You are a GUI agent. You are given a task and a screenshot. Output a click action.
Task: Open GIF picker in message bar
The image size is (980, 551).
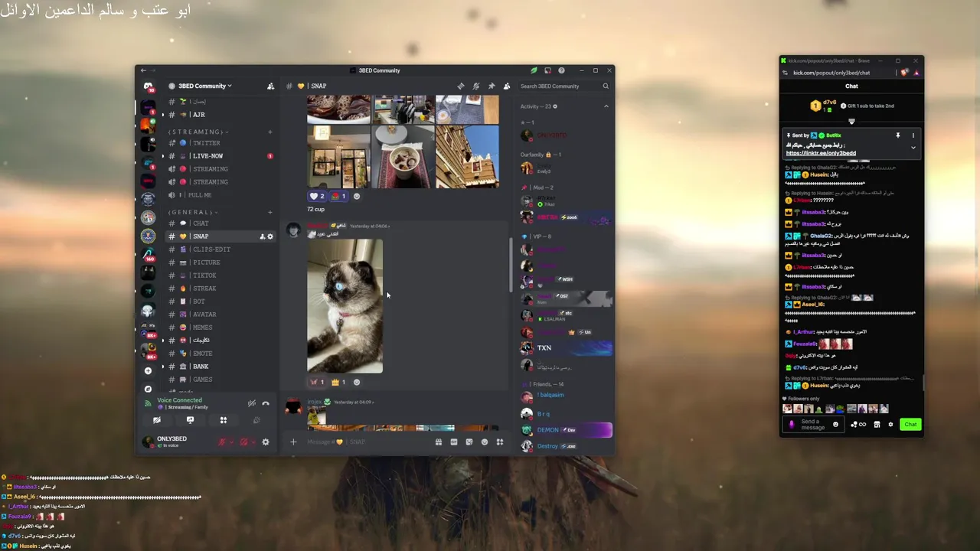point(453,442)
